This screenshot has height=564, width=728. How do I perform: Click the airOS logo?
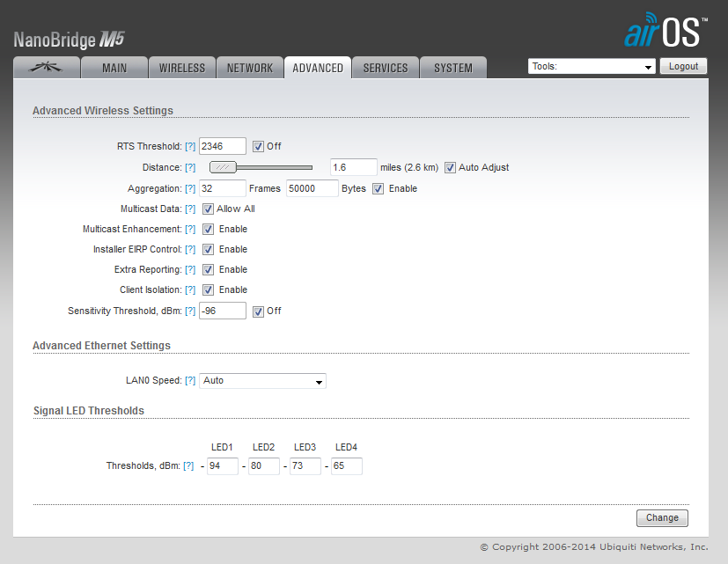coord(665,30)
